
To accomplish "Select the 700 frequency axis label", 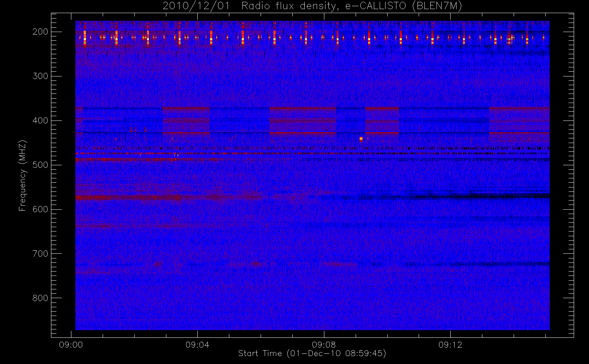I will click(x=40, y=254).
